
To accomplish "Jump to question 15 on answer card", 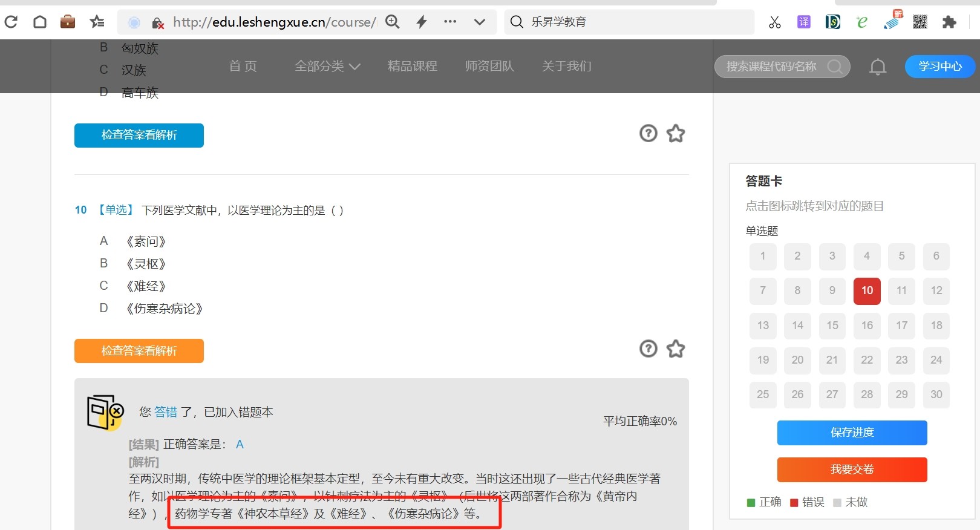I will (x=832, y=326).
